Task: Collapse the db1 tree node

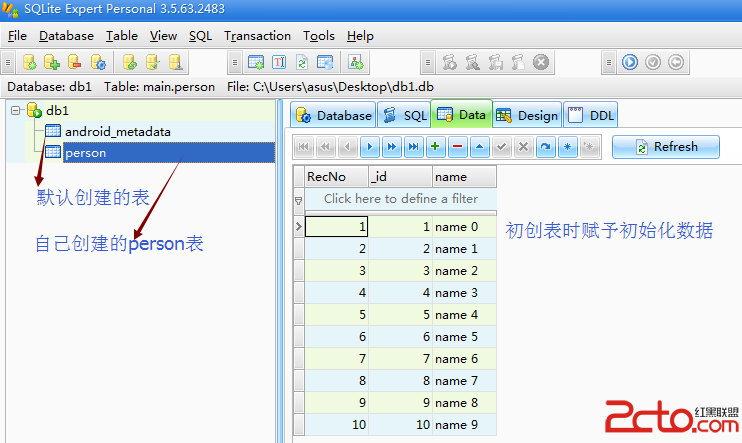Action: click(x=16, y=110)
